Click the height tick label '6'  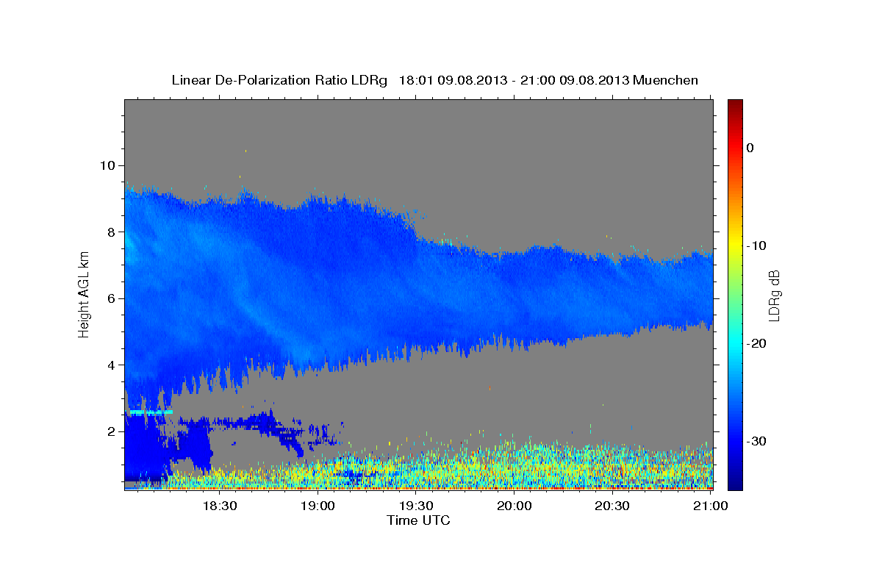(111, 298)
